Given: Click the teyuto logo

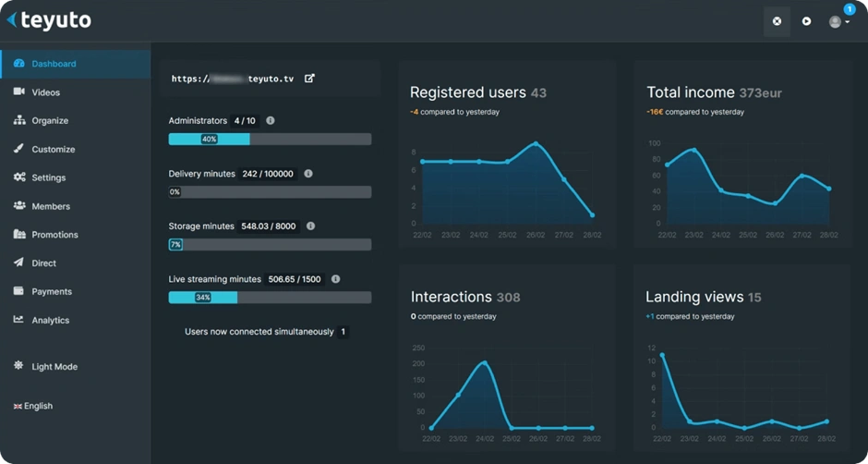Looking at the screenshot, I should (x=49, y=20).
